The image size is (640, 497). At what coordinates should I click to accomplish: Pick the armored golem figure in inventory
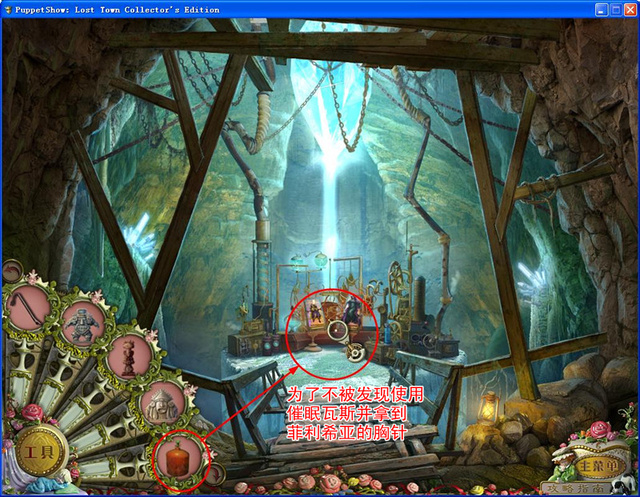pos(83,324)
